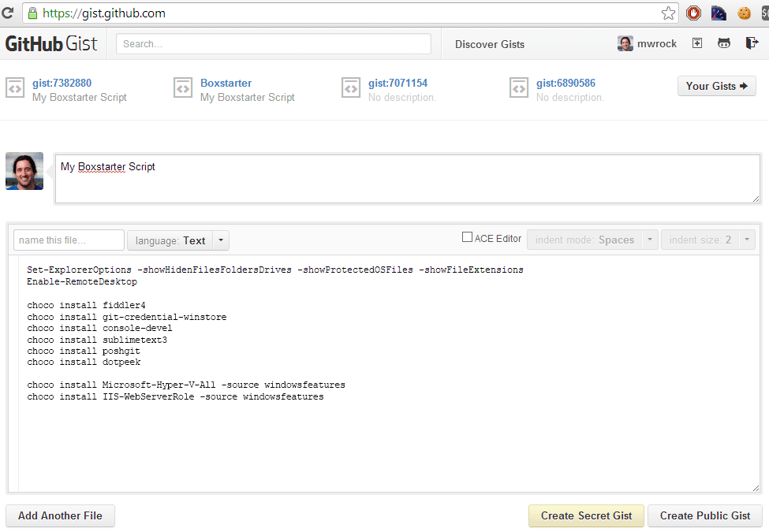This screenshot has width=769, height=532.
Task: Click the code icon beside gist:7382880
Action: tap(15, 88)
